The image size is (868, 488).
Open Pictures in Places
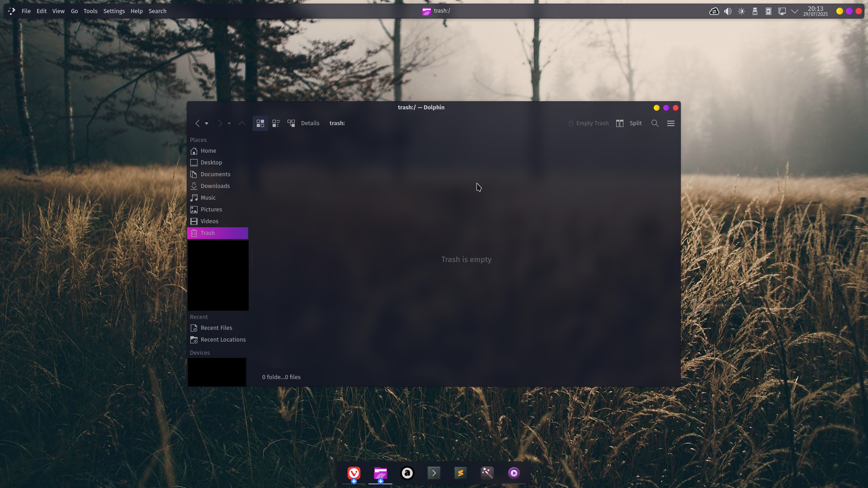tap(217, 210)
